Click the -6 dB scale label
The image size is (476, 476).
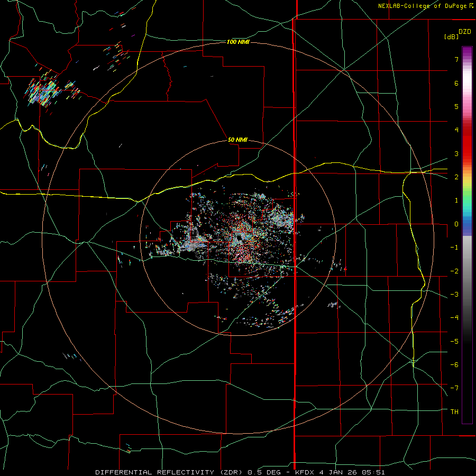click(x=454, y=365)
